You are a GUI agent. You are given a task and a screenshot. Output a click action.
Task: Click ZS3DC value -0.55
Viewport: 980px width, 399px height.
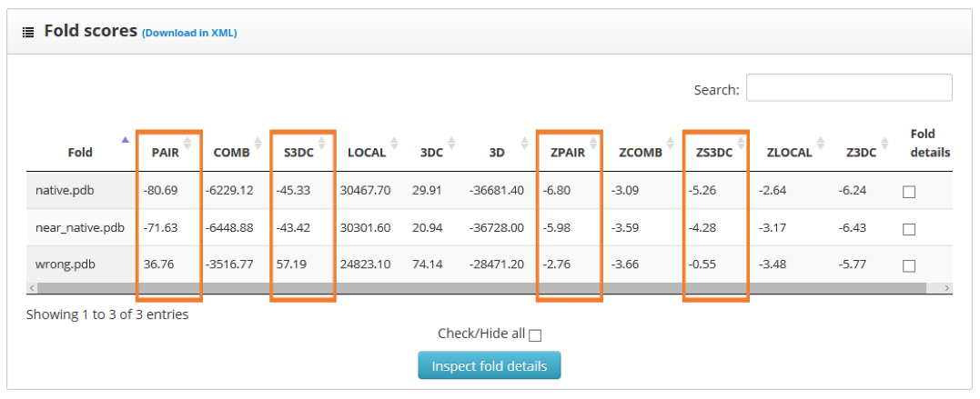coord(703,264)
